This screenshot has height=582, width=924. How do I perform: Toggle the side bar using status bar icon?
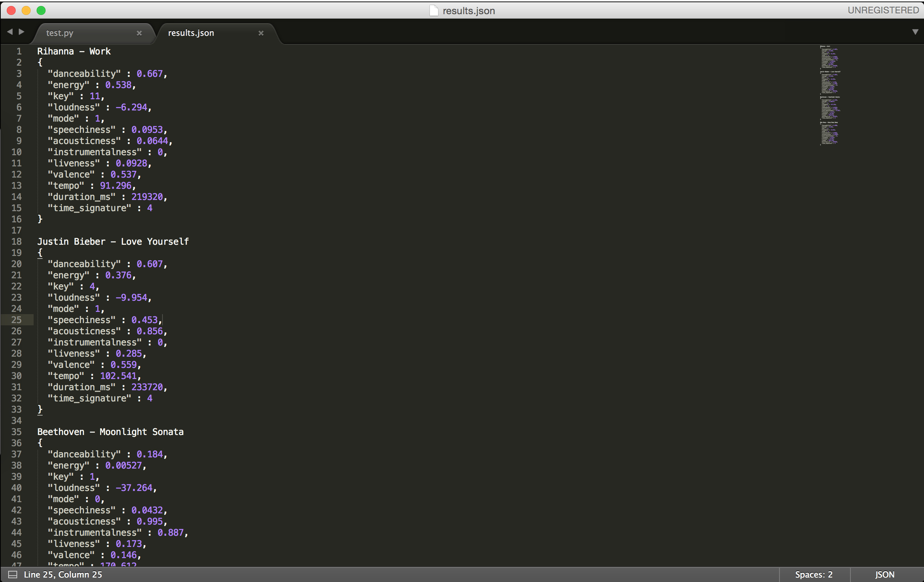click(13, 574)
